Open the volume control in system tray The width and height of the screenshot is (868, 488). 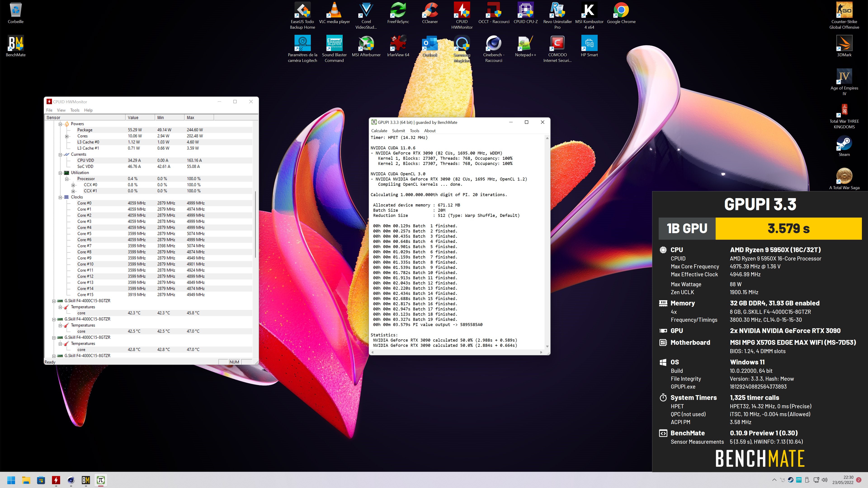coord(825,480)
